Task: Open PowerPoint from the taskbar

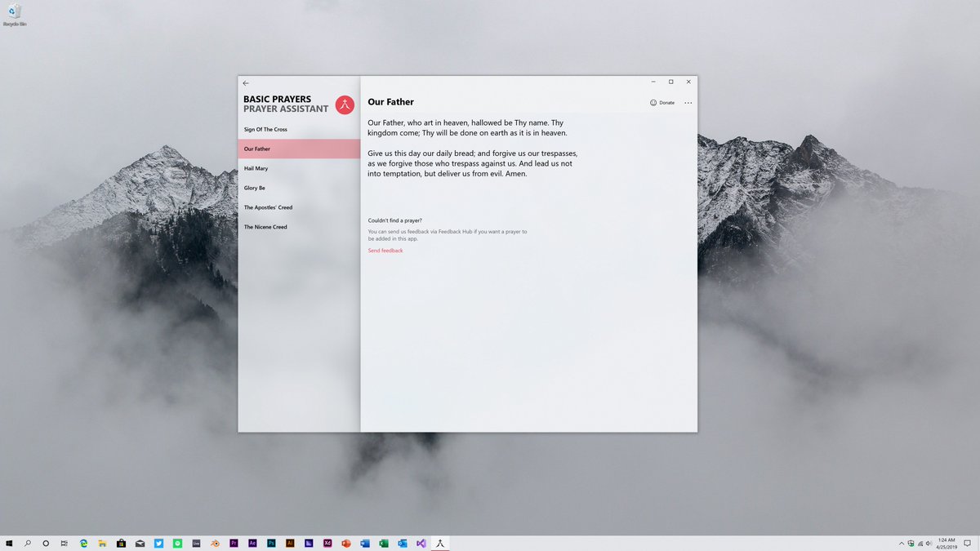Action: 346,543
